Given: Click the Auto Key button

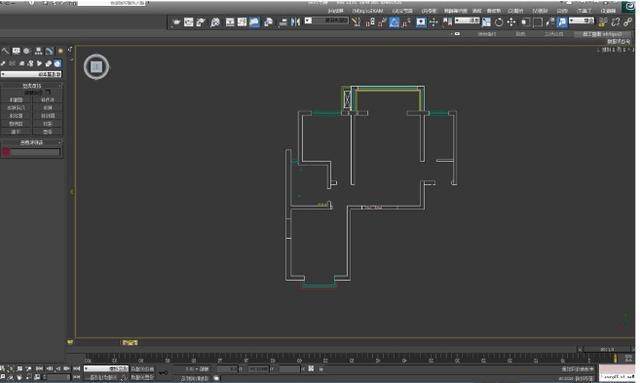Looking at the screenshot, I should (x=142, y=369).
